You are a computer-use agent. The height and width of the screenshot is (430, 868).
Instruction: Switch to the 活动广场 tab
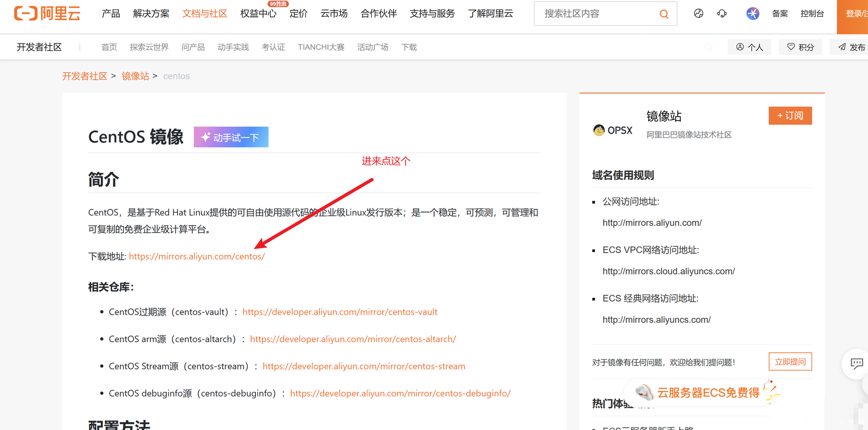(x=373, y=47)
